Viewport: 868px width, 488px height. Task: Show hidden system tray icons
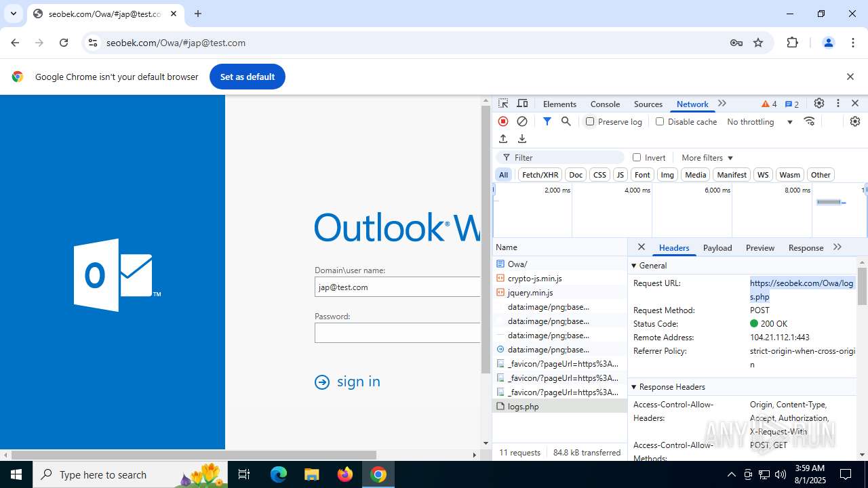(731, 474)
